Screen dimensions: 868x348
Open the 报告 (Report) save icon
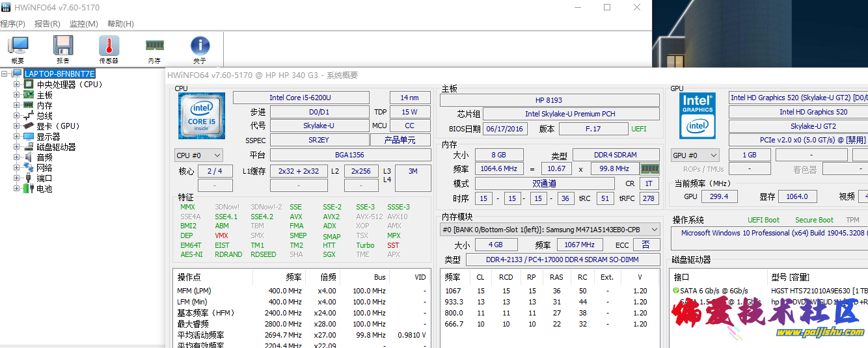[x=63, y=49]
